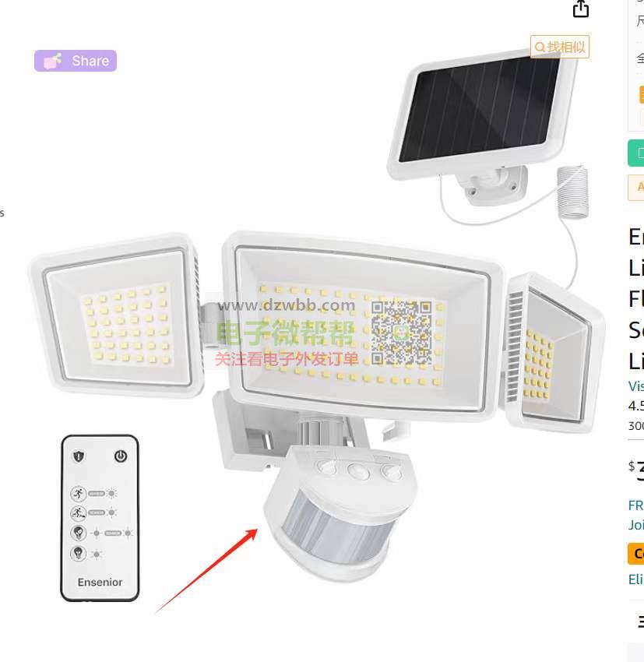Image resolution: width=644 pixels, height=662 pixels.
Task: Click the Ensenior brand name on remote
Action: (x=100, y=583)
